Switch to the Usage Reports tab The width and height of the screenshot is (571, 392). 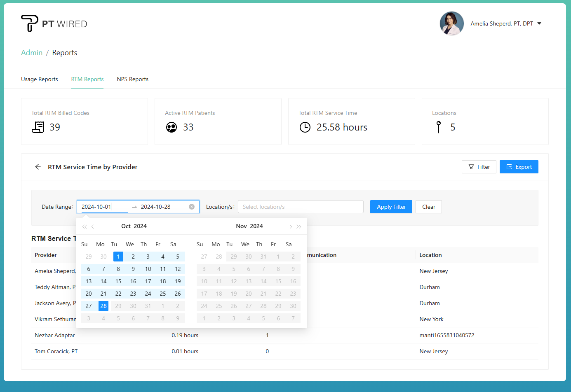(40, 79)
